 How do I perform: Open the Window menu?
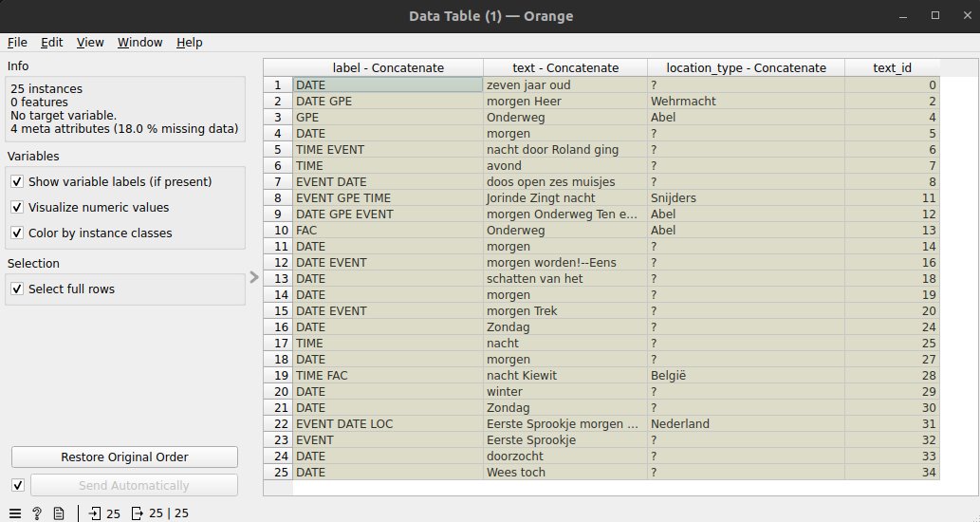point(140,43)
